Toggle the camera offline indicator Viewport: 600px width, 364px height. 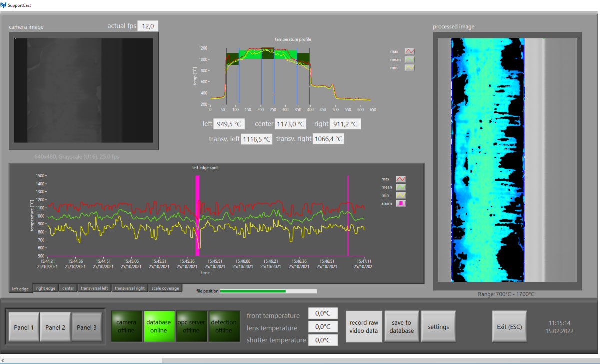[x=127, y=326]
